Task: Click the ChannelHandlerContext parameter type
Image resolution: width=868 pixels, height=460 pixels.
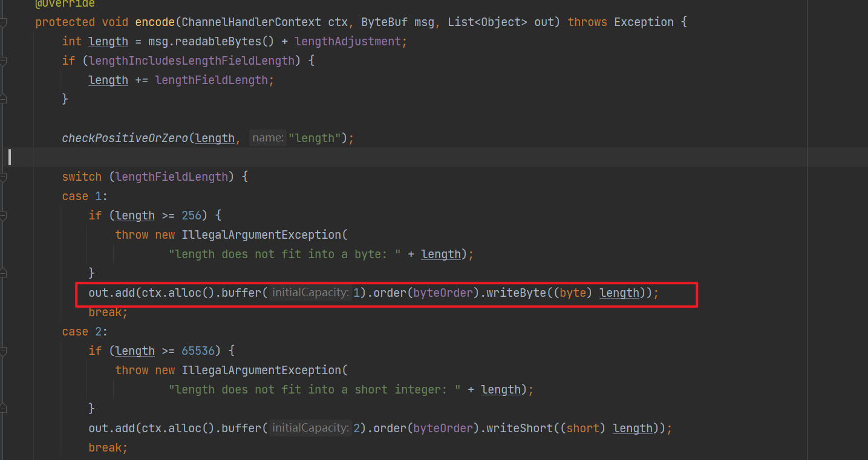Action: [x=251, y=22]
